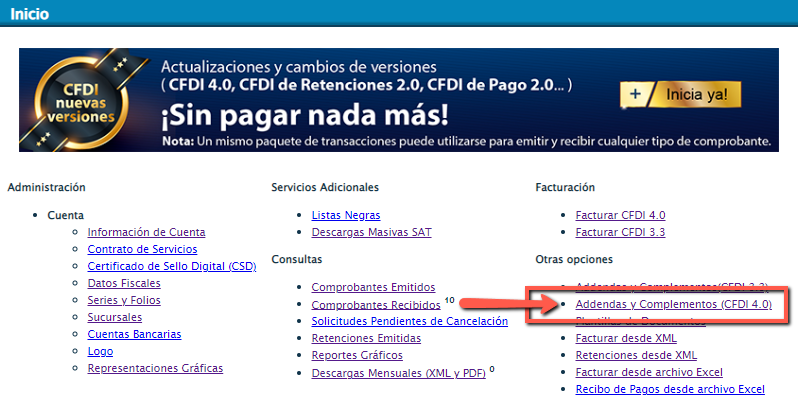Open Información de Cuenta link
Image resolution: width=798 pixels, height=418 pixels.
[x=146, y=232]
